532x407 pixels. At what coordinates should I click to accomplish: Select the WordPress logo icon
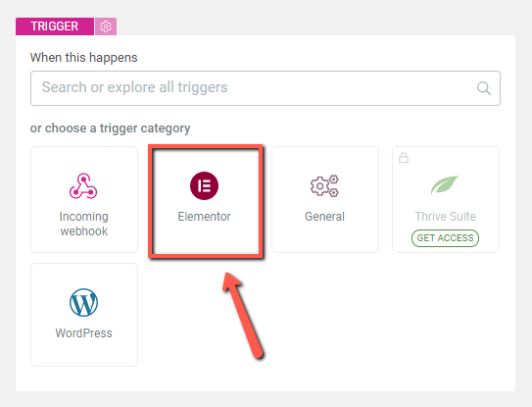click(84, 302)
